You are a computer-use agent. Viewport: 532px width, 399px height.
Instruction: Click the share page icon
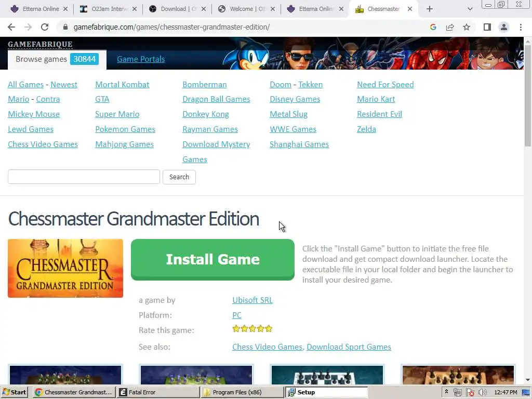point(450,27)
